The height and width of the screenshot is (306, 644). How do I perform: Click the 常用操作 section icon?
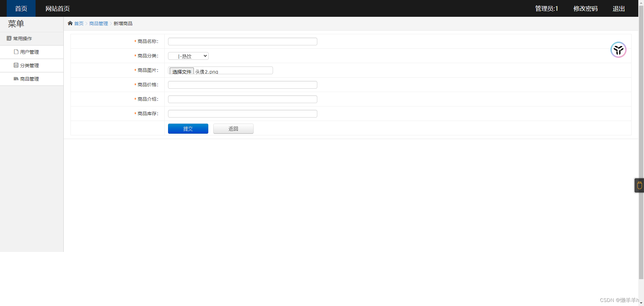(x=9, y=38)
